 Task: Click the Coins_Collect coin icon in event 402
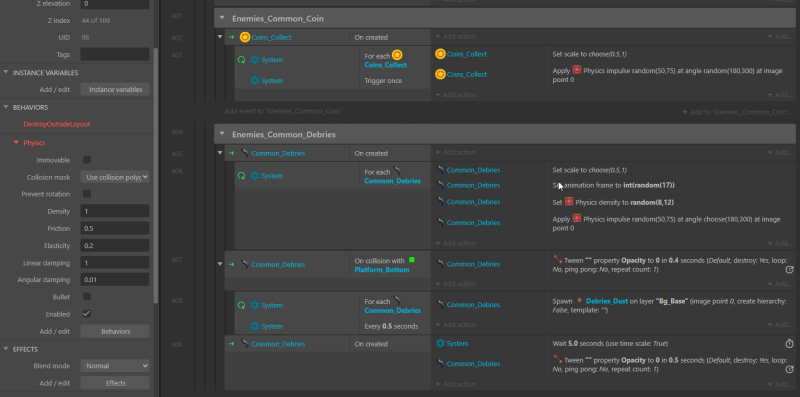coord(245,37)
